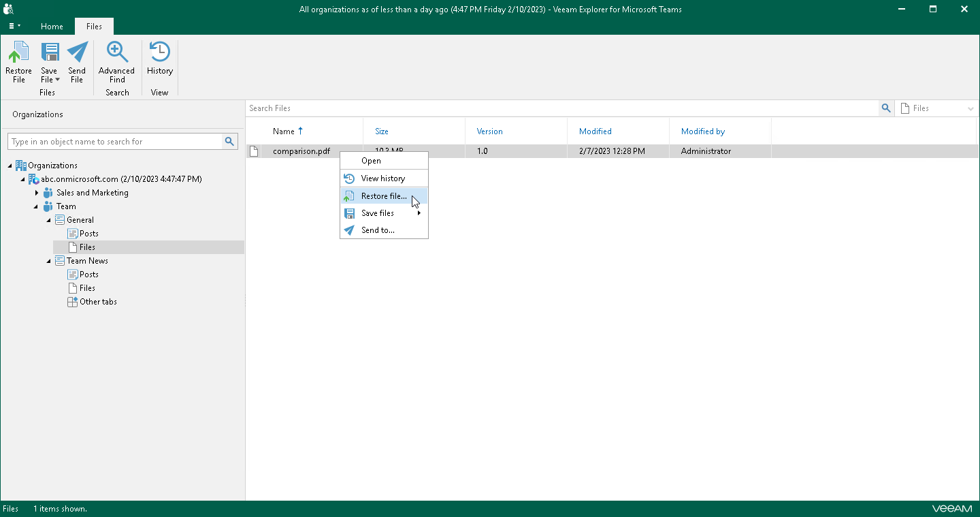Click the Files icon under General
This screenshot has height=517, width=980.
click(x=73, y=247)
